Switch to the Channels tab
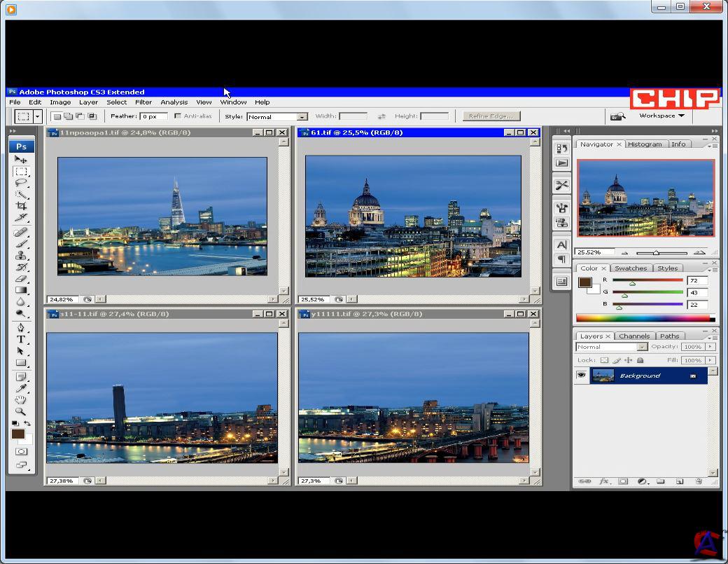This screenshot has height=564, width=728. point(634,336)
